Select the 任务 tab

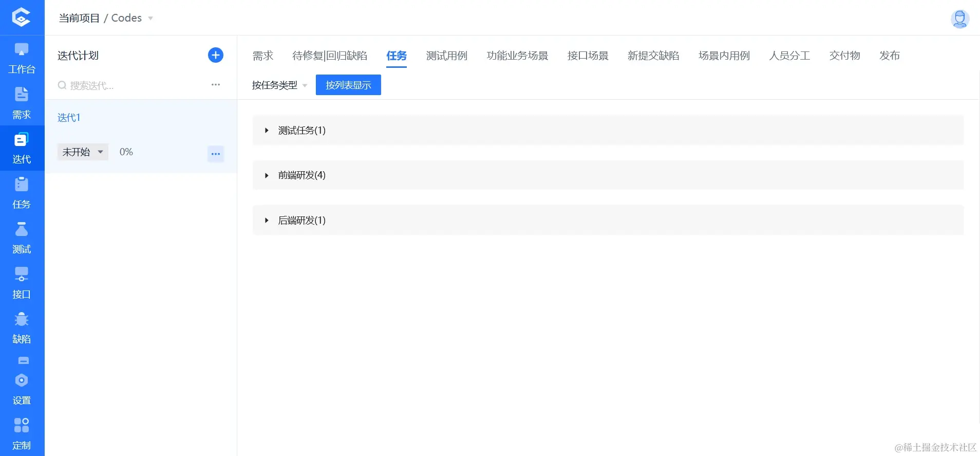click(397, 56)
